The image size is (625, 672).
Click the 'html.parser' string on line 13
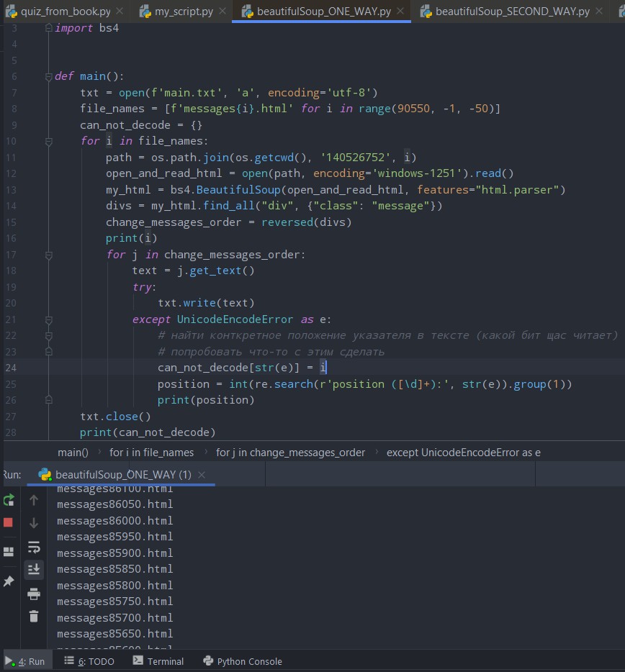coord(516,189)
